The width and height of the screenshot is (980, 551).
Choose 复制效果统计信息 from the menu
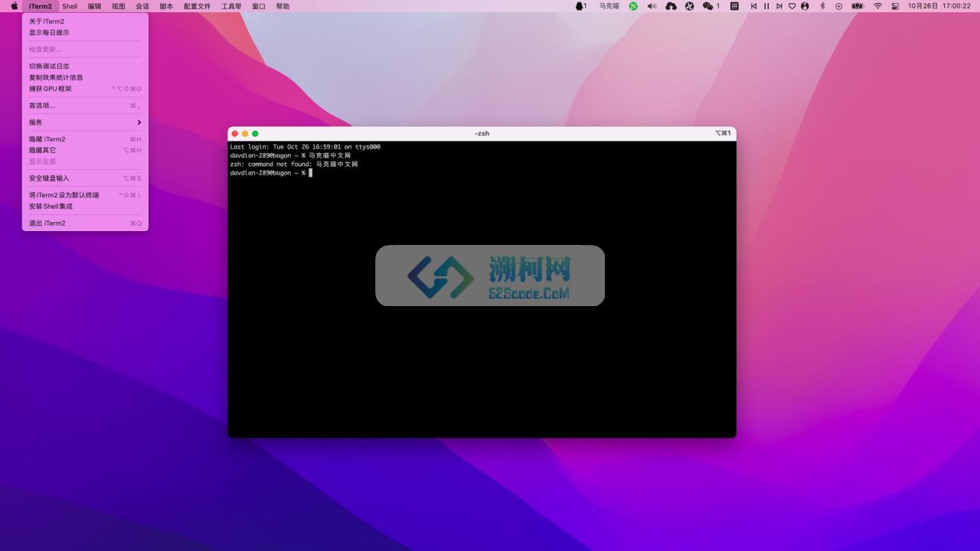point(85,77)
